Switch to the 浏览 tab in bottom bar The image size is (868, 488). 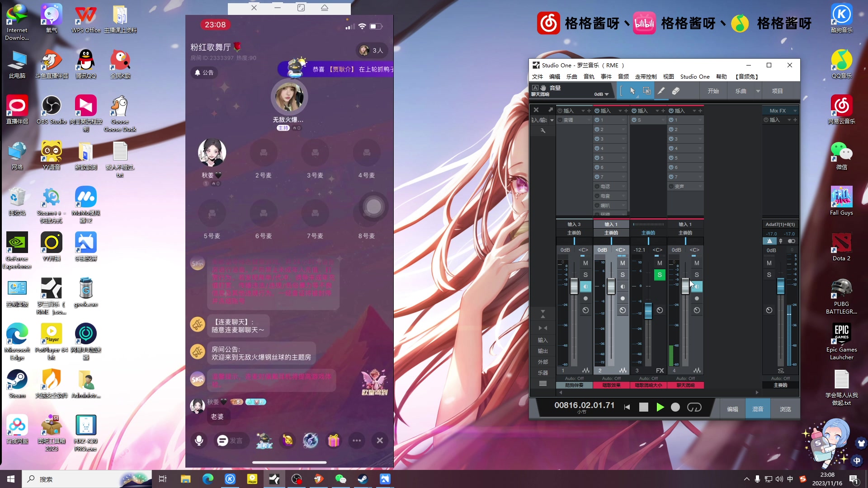[785, 409]
